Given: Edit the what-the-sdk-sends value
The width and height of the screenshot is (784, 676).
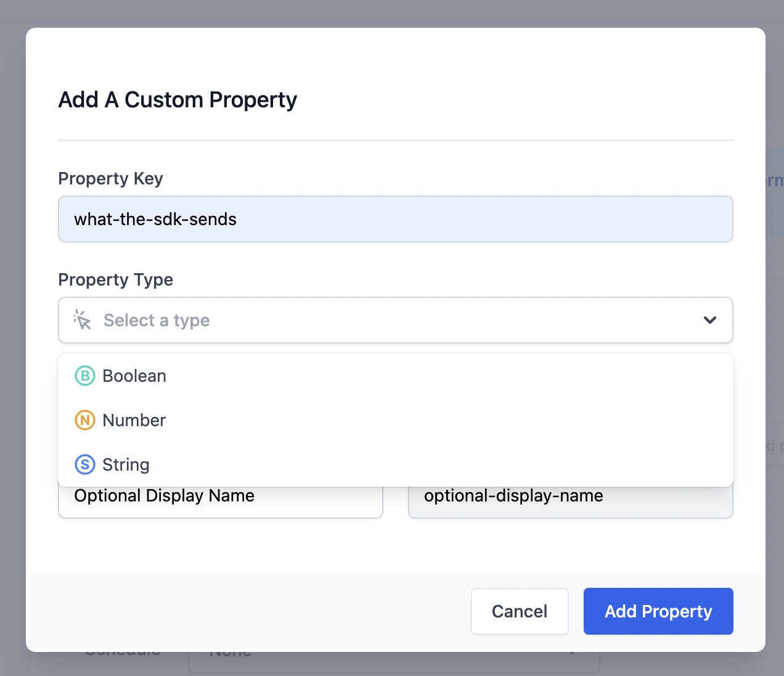Looking at the screenshot, I should tap(155, 219).
